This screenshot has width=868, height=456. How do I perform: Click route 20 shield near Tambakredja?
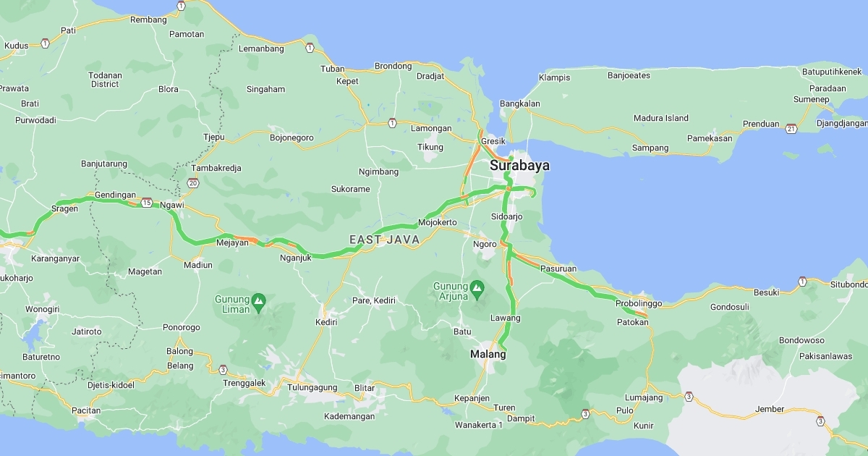[x=192, y=183]
